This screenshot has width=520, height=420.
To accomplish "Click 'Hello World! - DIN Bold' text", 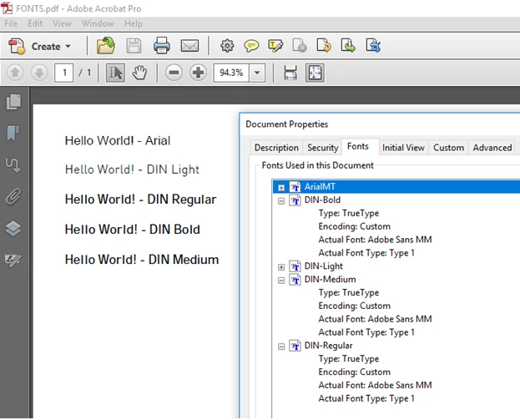I will 133,230.
